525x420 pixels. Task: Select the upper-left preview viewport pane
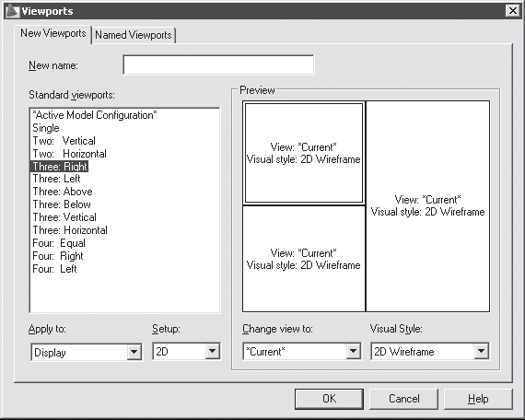pos(304,153)
